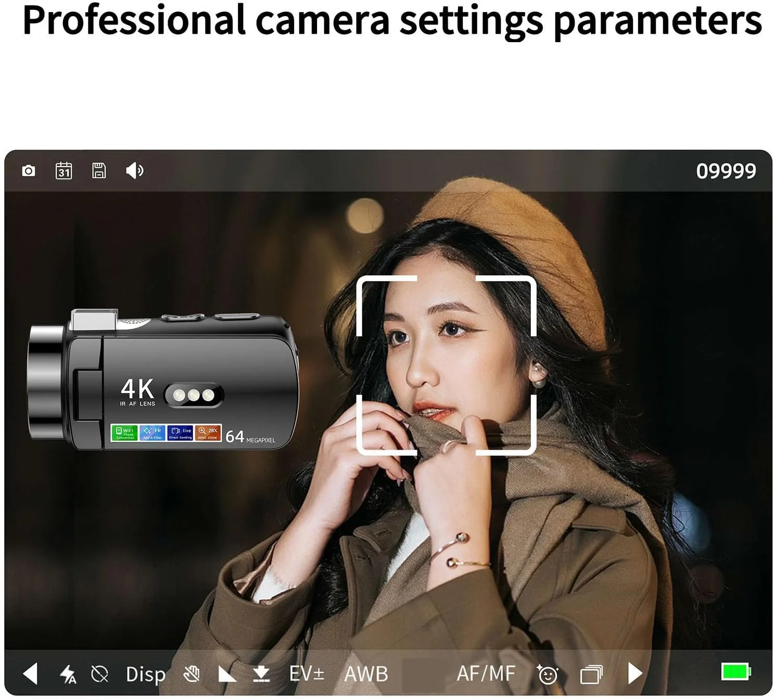Tap the download arrow icon
774x700 pixels.
pyautogui.click(x=261, y=674)
